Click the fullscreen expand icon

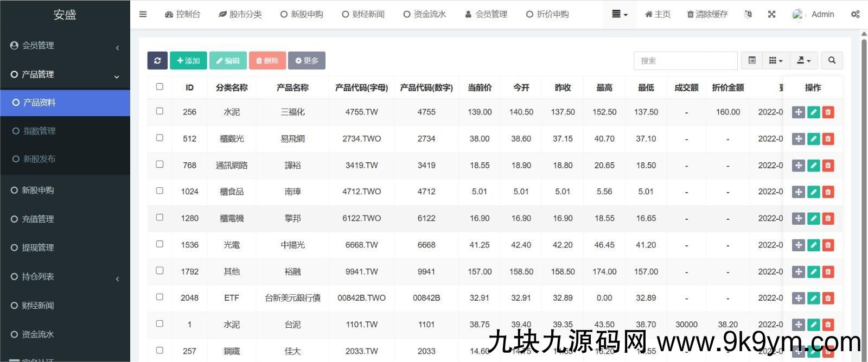coord(771,14)
